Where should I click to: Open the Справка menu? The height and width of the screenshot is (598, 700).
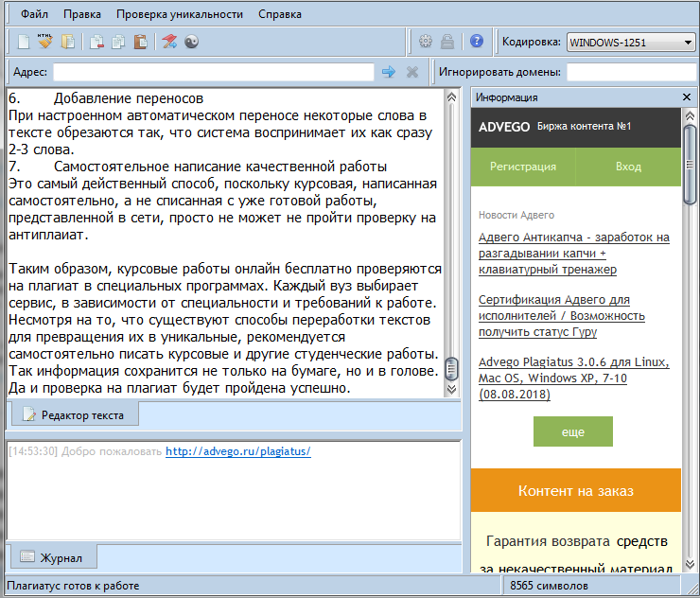pos(280,14)
